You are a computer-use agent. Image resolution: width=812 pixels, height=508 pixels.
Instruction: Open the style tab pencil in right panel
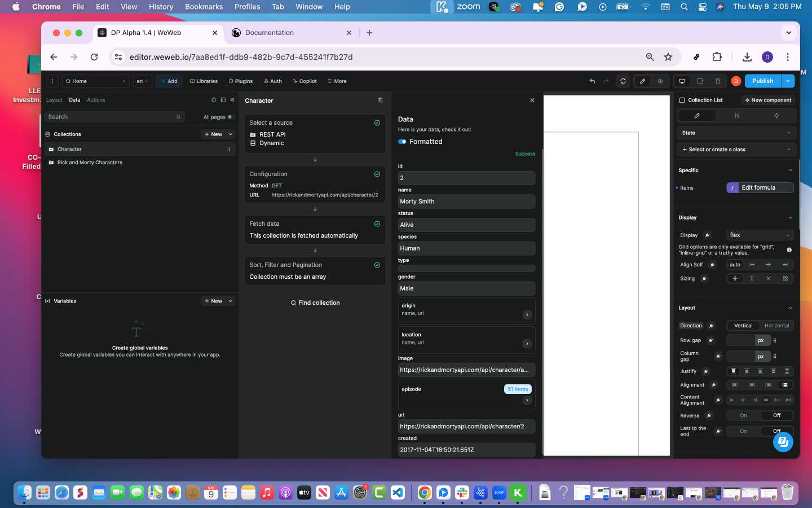pos(697,116)
